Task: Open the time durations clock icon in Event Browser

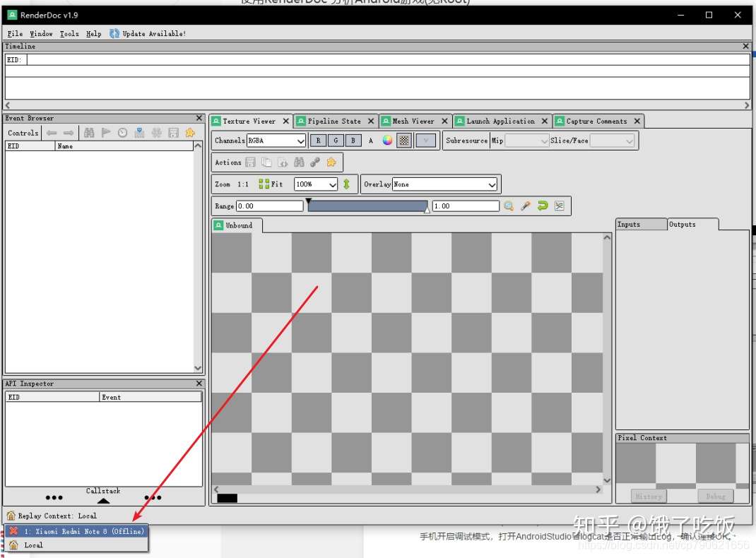Action: click(x=122, y=133)
